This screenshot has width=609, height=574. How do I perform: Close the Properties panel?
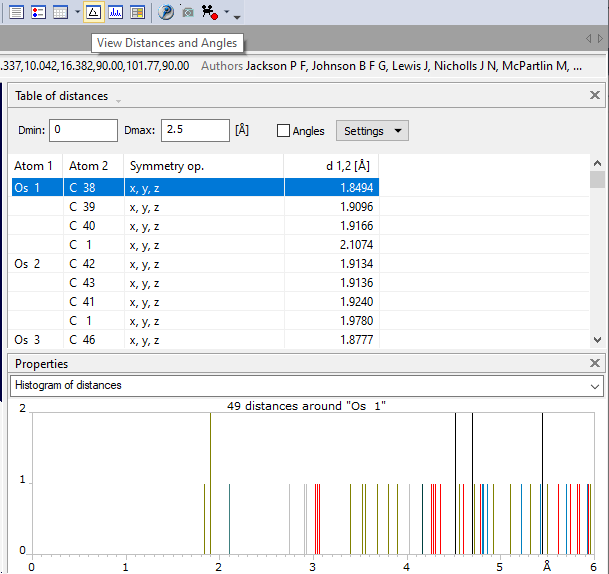595,363
